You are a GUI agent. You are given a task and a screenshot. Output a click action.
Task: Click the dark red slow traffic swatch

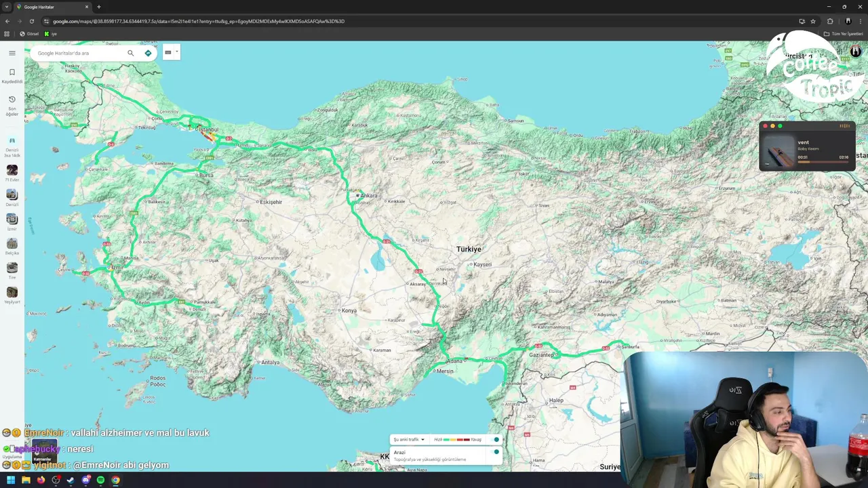point(467,440)
